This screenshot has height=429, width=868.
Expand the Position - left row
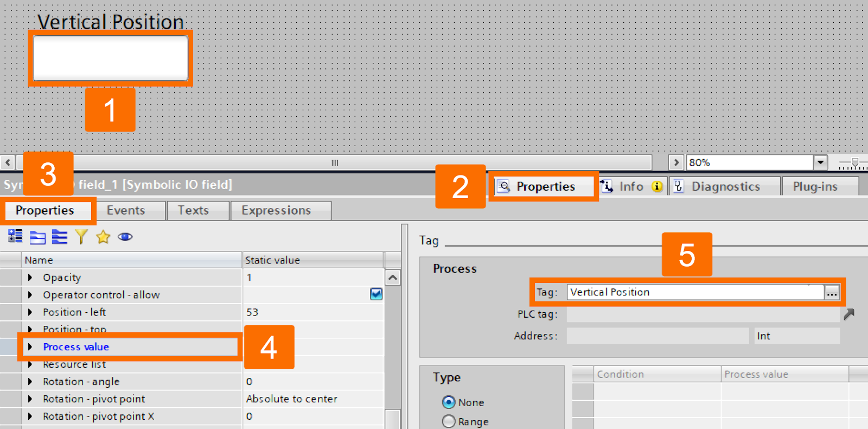click(30, 312)
